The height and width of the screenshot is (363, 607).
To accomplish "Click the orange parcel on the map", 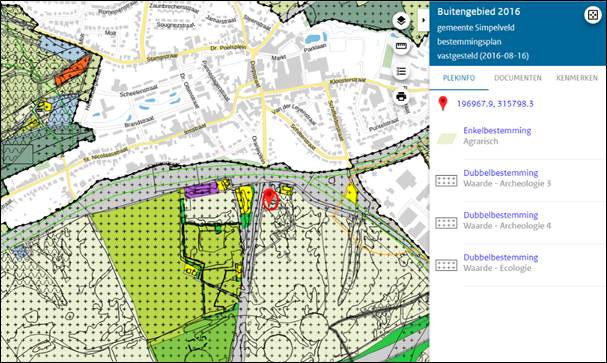I will pyautogui.click(x=72, y=71).
